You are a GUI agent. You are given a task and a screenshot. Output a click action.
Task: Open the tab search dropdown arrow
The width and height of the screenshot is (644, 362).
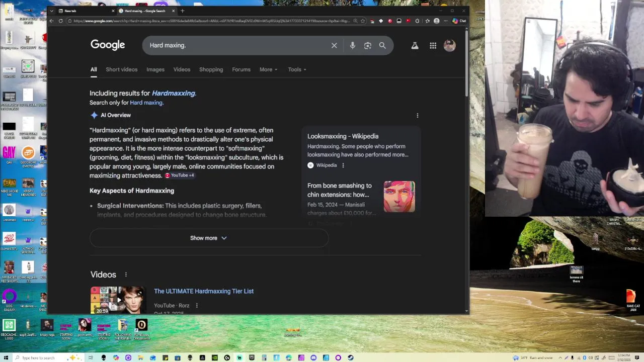51,11
